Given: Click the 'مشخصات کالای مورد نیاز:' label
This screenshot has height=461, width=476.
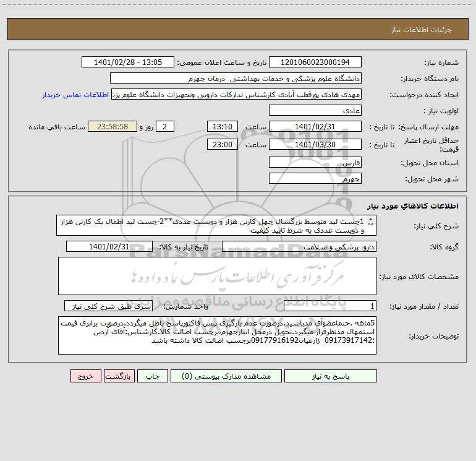Looking at the screenshot, I should click(x=419, y=277).
